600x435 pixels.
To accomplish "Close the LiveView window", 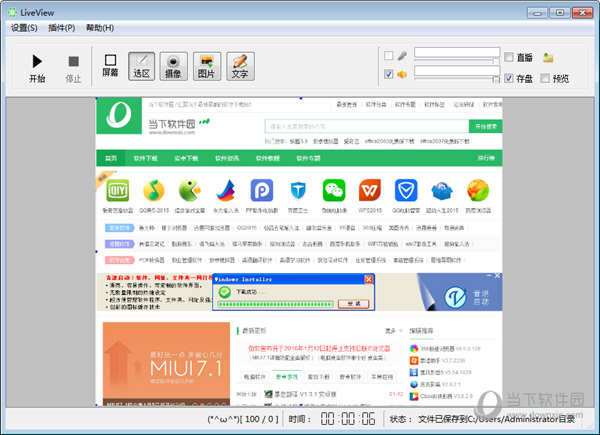I will tap(582, 13).
